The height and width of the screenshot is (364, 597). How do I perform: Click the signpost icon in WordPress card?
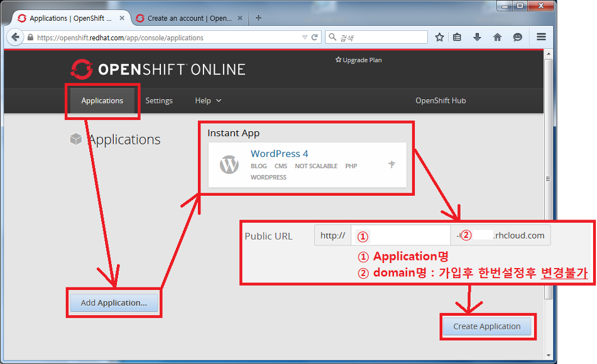(x=392, y=164)
